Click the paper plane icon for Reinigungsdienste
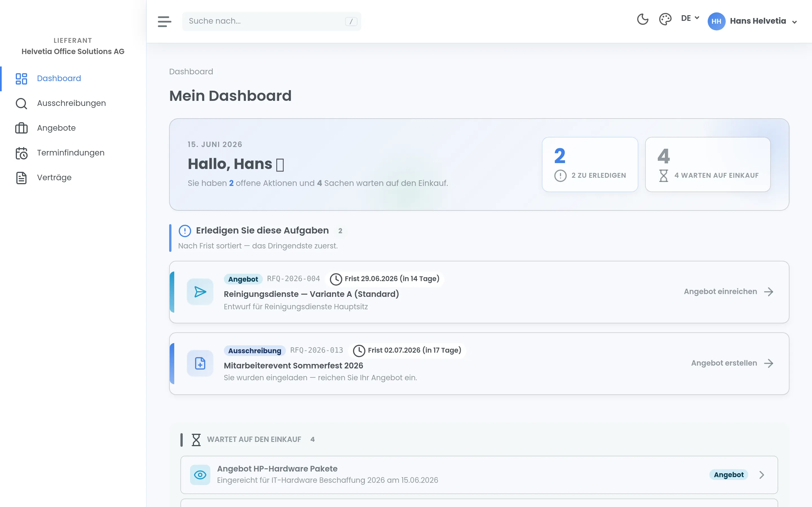 pos(200,292)
